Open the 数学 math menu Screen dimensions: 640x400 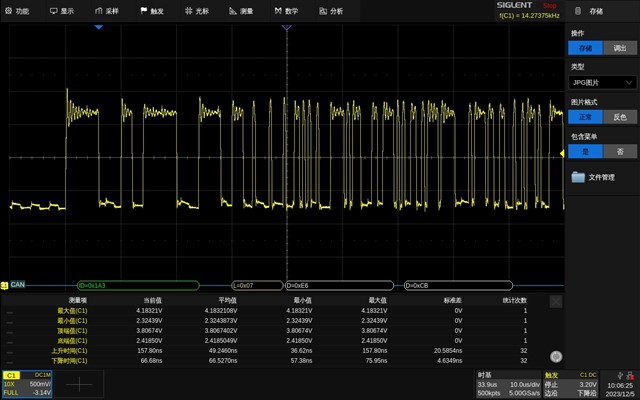[286, 11]
